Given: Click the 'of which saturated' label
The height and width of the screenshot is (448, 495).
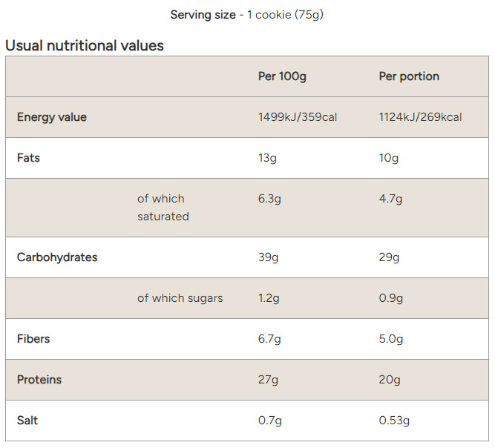Looking at the screenshot, I should coord(163,208).
